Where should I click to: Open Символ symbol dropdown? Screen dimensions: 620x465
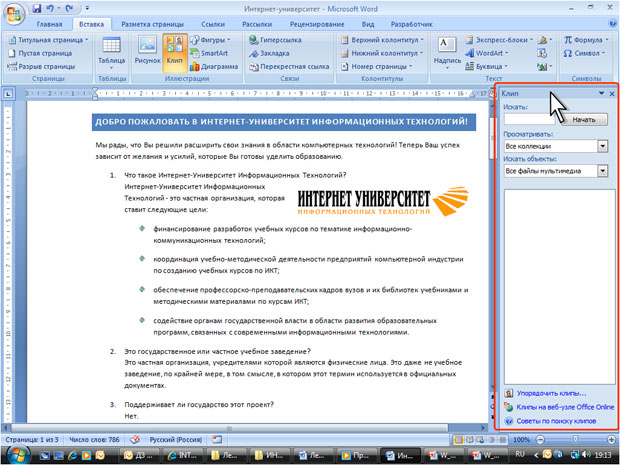click(x=584, y=53)
